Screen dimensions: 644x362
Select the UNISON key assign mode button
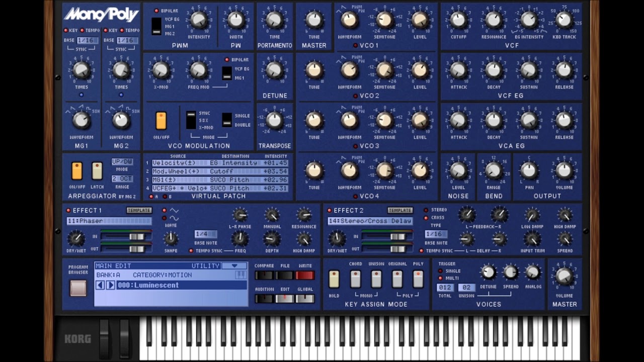pyautogui.click(x=376, y=279)
